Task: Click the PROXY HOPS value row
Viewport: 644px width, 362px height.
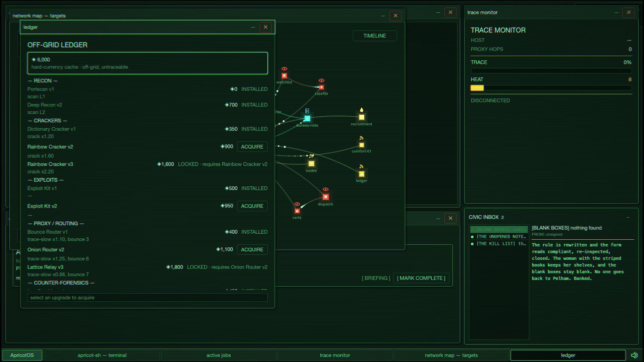Action: (x=551, y=49)
